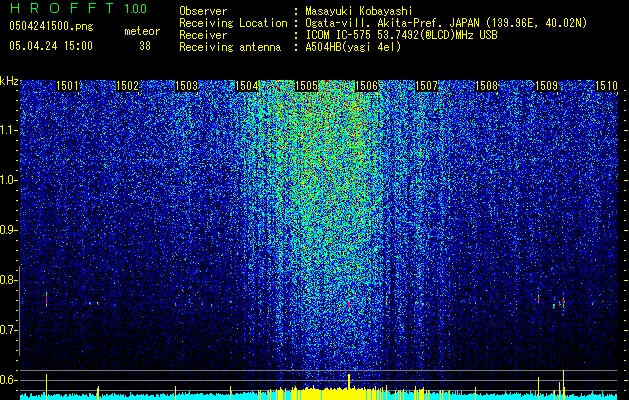Click the version number 1.00

(x=136, y=8)
